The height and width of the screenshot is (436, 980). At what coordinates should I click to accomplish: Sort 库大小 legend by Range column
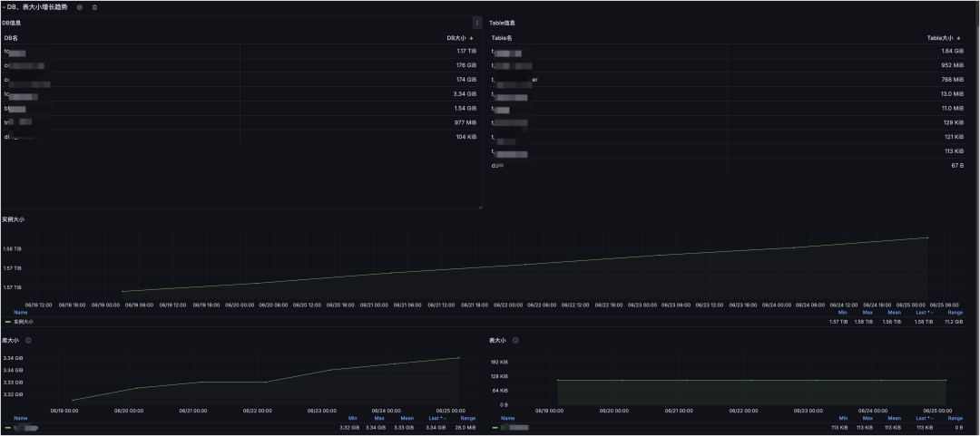point(467,419)
